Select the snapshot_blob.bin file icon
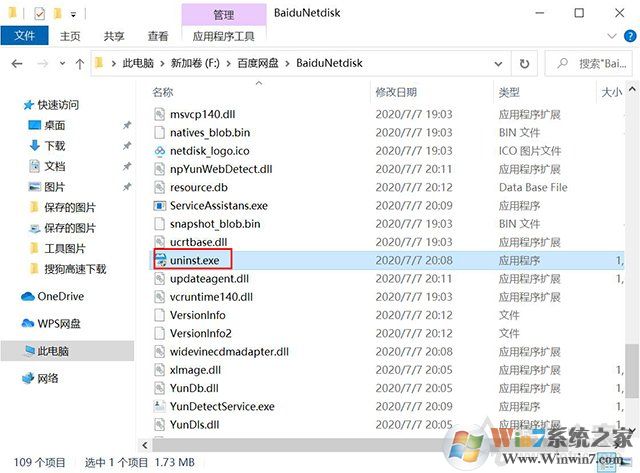This screenshot has height=473, width=640. (159, 224)
